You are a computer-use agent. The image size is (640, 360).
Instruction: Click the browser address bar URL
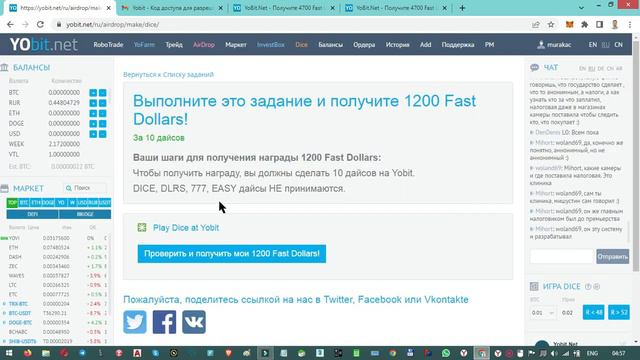pos(113,24)
